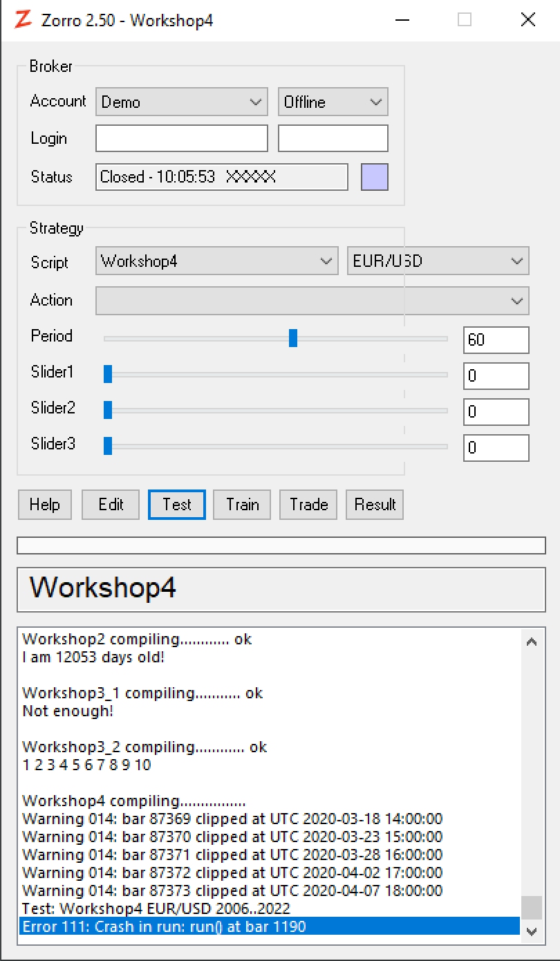Screen dimensions: 560x961
Task: Click the Train button
Action: click(242, 505)
